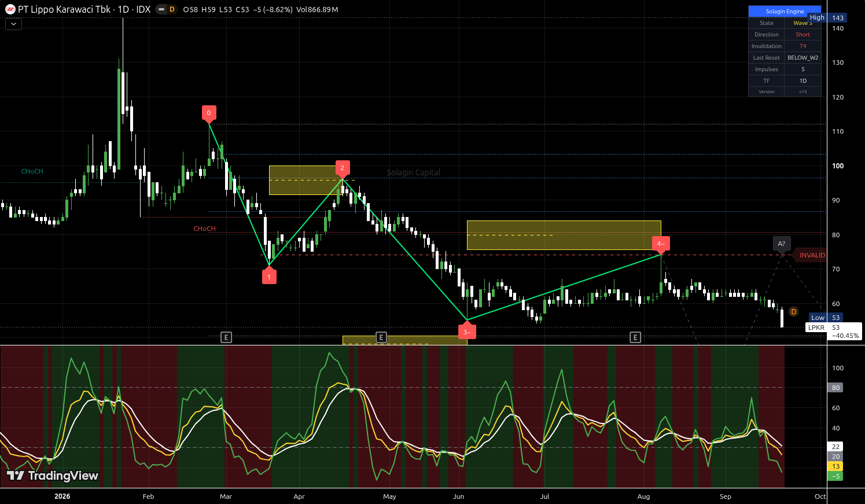Image resolution: width=865 pixels, height=504 pixels.
Task: Click the Invalidation value 74
Action: click(803, 46)
